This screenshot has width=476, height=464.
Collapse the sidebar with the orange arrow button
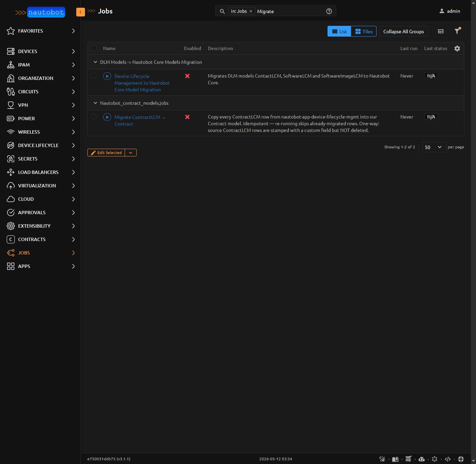coord(81,12)
